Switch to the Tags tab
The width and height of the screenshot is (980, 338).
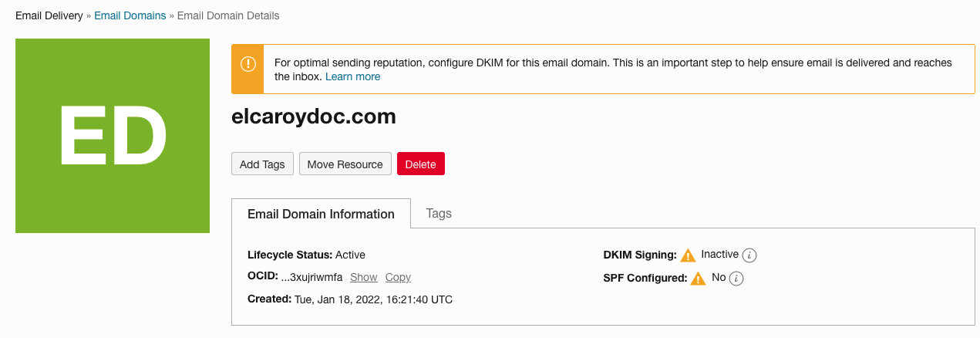coord(439,214)
